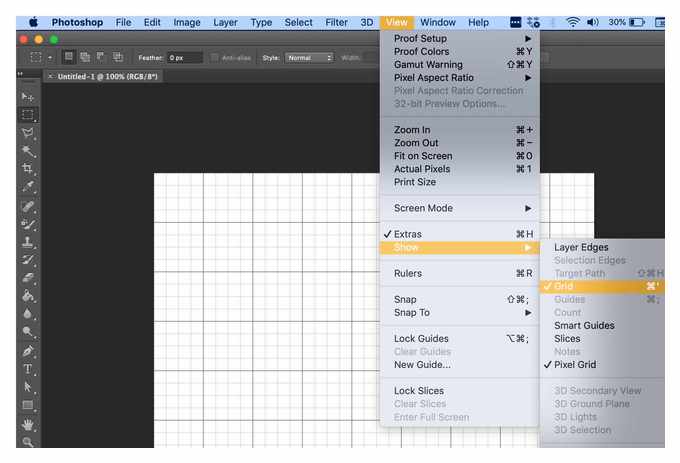This screenshot has width=680, height=463.
Task: Select the Path Selection tool
Action: pyautogui.click(x=28, y=387)
